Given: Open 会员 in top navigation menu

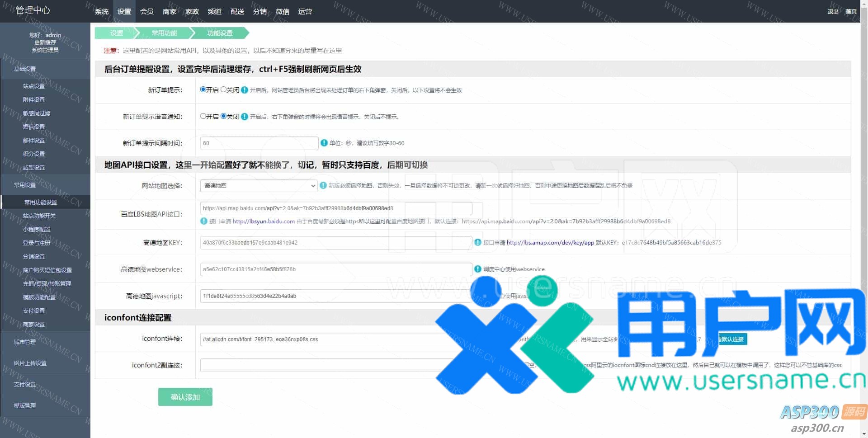Looking at the screenshot, I should click(x=147, y=11).
